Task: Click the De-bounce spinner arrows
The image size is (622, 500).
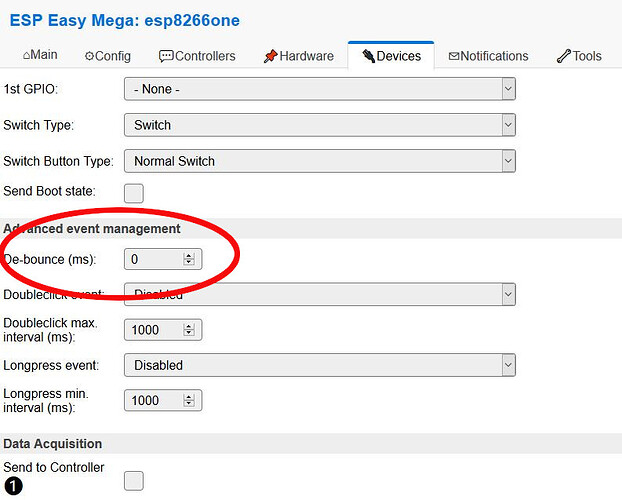Action: click(x=189, y=259)
